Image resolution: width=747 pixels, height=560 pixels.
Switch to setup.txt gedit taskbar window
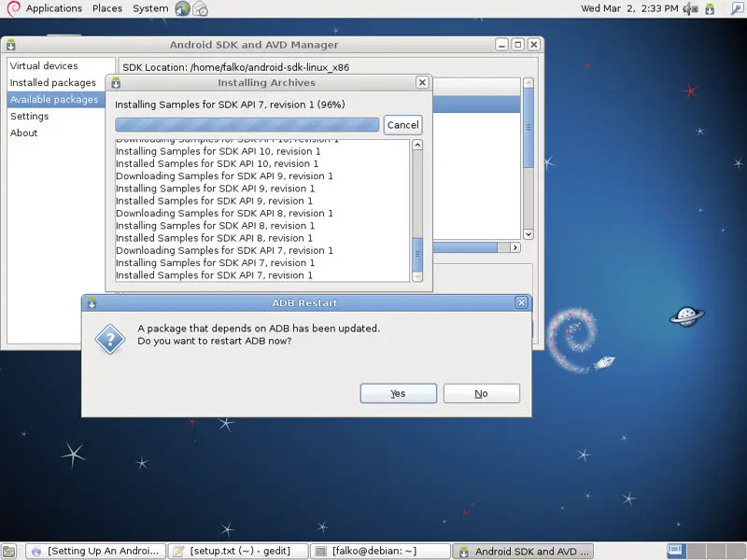click(238, 551)
